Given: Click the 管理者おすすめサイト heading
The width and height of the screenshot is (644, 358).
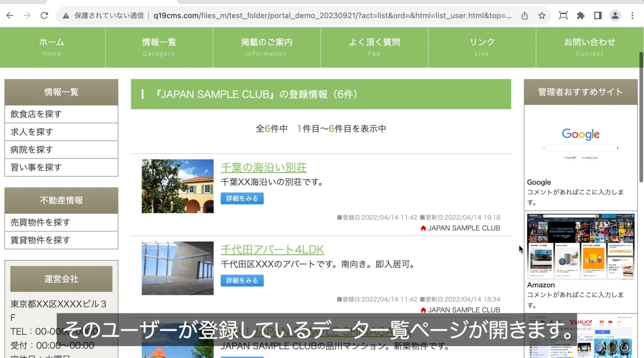Looking at the screenshot, I should coord(580,92).
